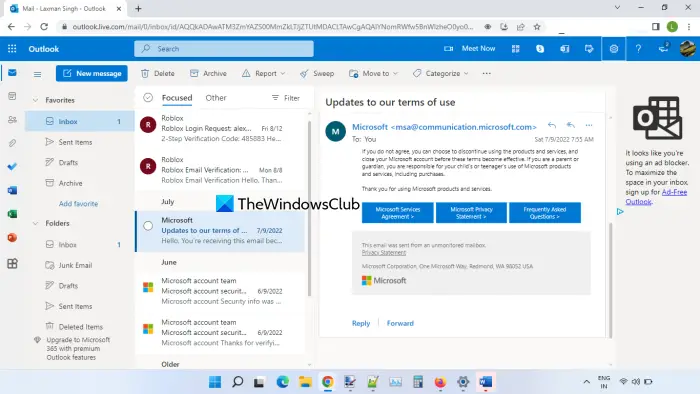
Task: Launch PowerPoint from the left rail
Action: pyautogui.click(x=12, y=237)
